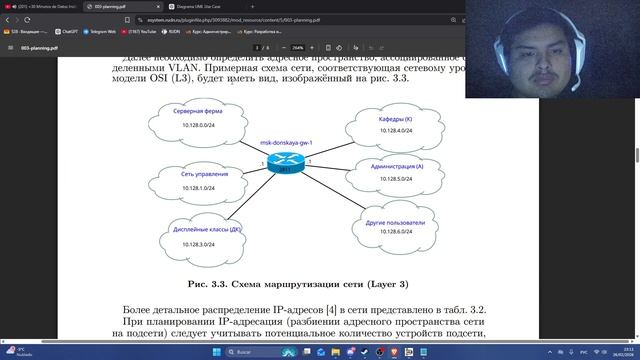The height and width of the screenshot is (360, 640).
Task: Click the router icon in the diagram
Action: 286,162
